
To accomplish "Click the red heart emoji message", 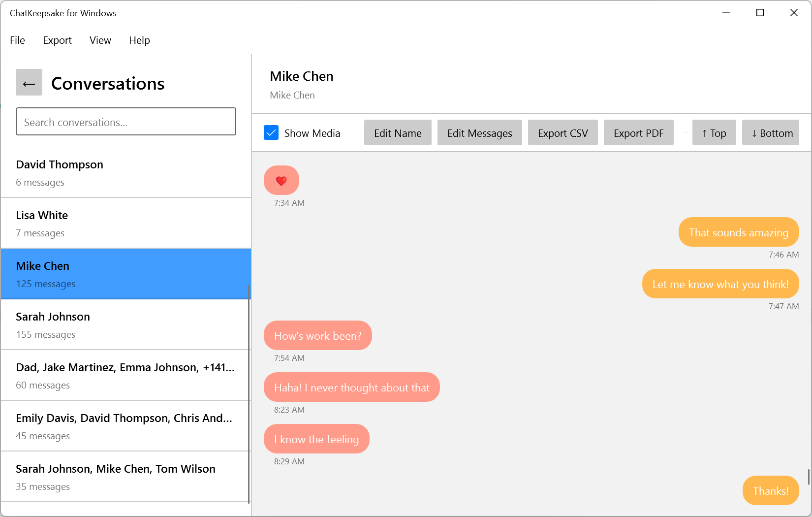I will pos(281,180).
